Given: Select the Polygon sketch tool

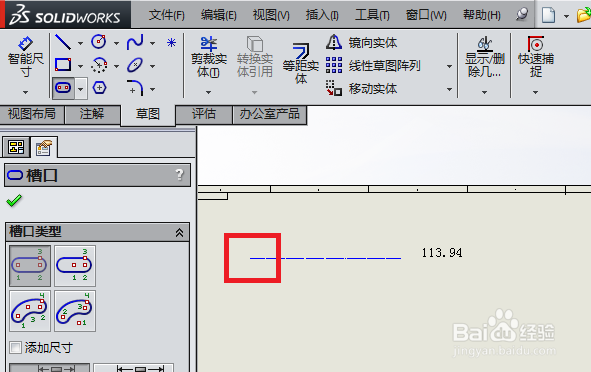Looking at the screenshot, I should [x=99, y=88].
